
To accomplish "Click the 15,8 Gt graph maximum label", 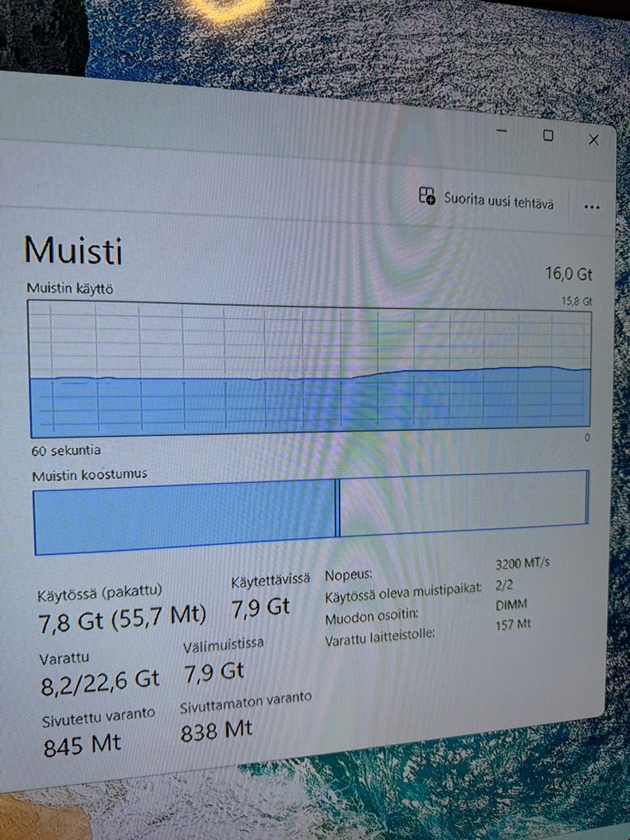I will (x=576, y=301).
